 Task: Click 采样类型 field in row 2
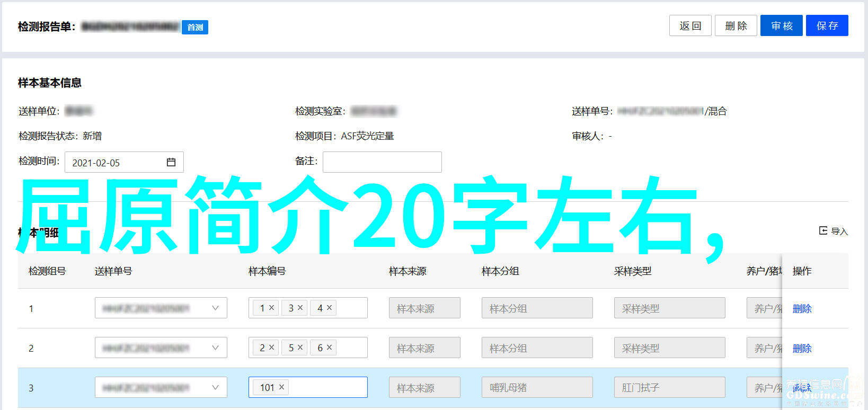(669, 347)
